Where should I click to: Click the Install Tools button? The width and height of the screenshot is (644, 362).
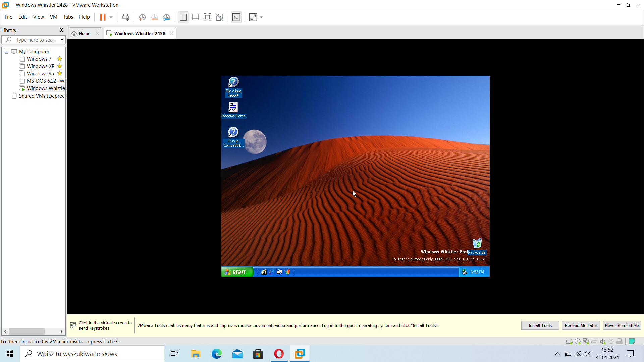pos(540,325)
